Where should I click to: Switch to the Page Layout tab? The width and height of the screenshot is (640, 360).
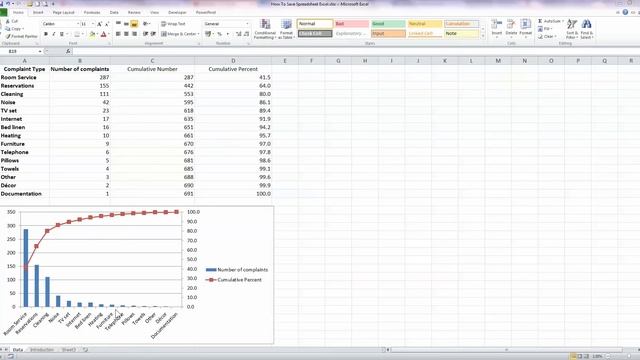click(x=63, y=13)
